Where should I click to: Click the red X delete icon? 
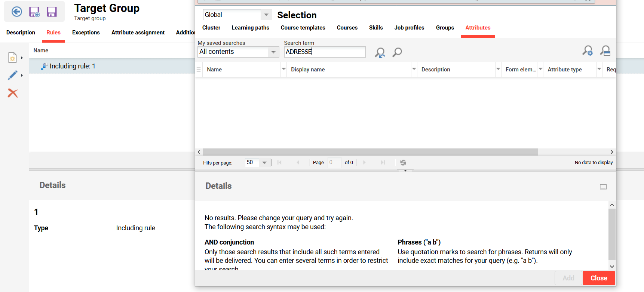(x=13, y=93)
